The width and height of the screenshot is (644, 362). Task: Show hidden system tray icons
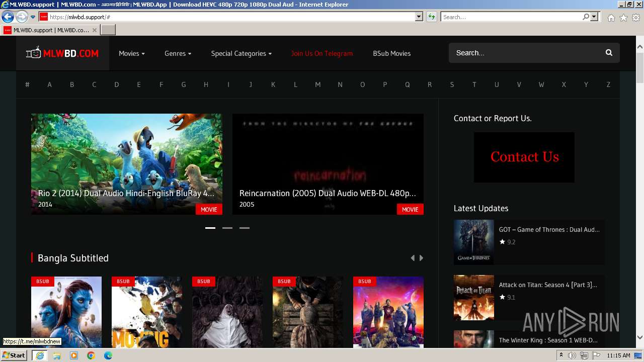tap(561, 355)
